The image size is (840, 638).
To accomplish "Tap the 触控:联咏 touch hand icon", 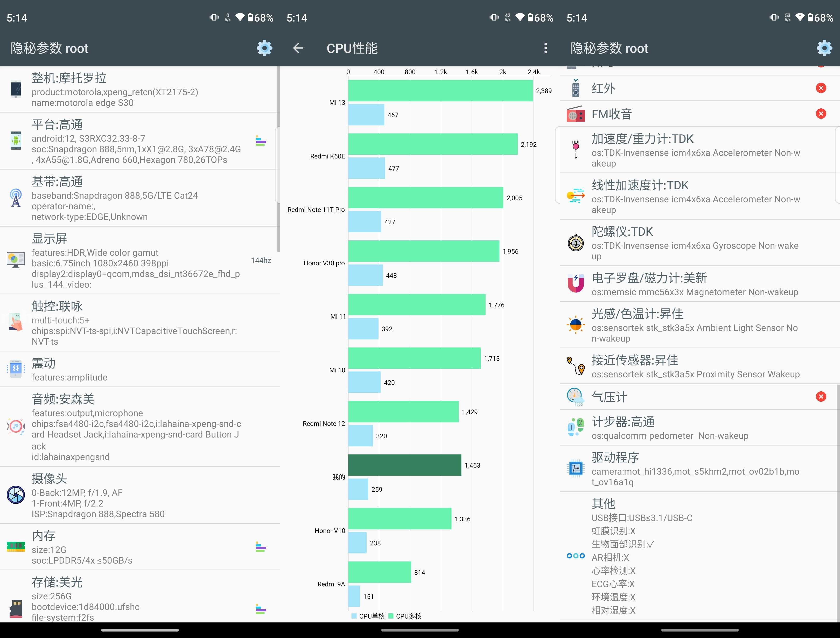I will click(16, 322).
